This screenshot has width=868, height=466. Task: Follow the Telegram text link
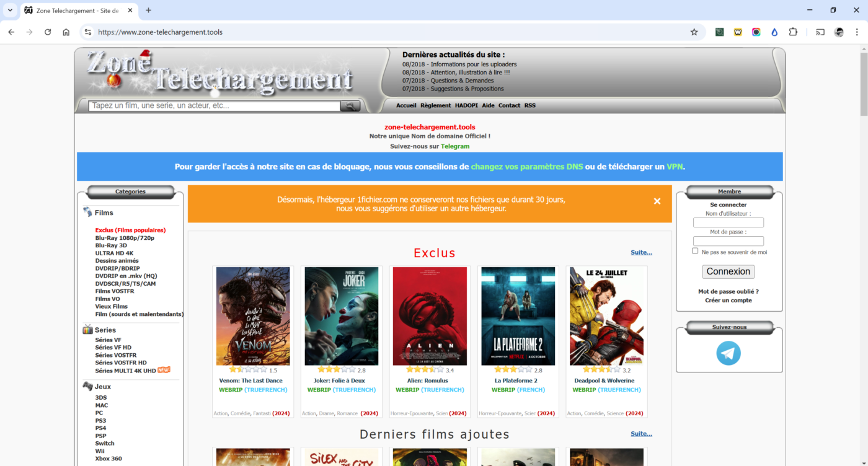coord(455,146)
